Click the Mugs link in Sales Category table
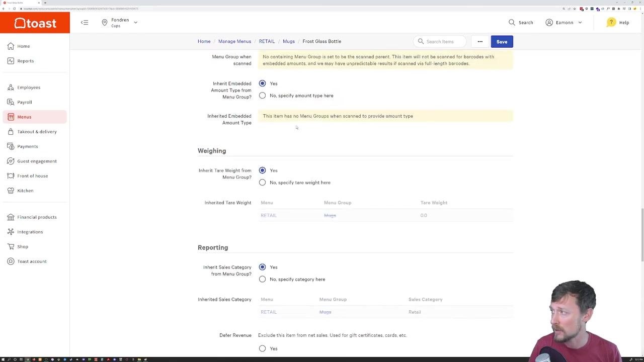 [325, 312]
